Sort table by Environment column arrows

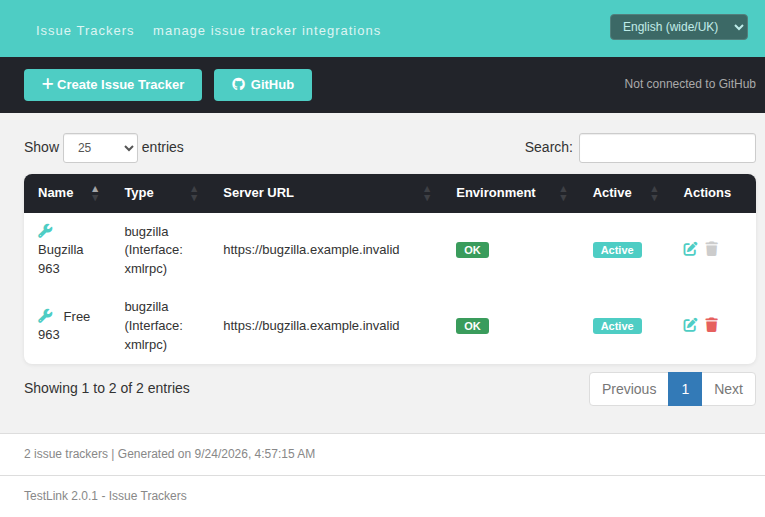[x=563, y=193]
